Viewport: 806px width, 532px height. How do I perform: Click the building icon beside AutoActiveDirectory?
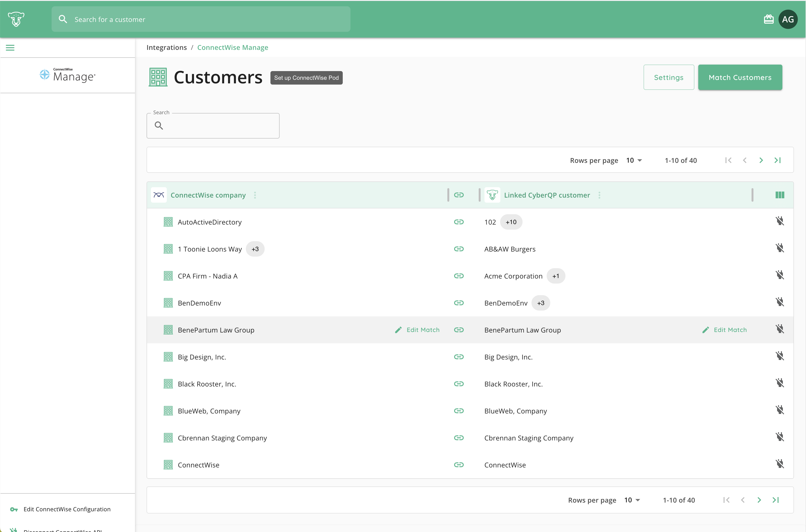click(x=168, y=222)
